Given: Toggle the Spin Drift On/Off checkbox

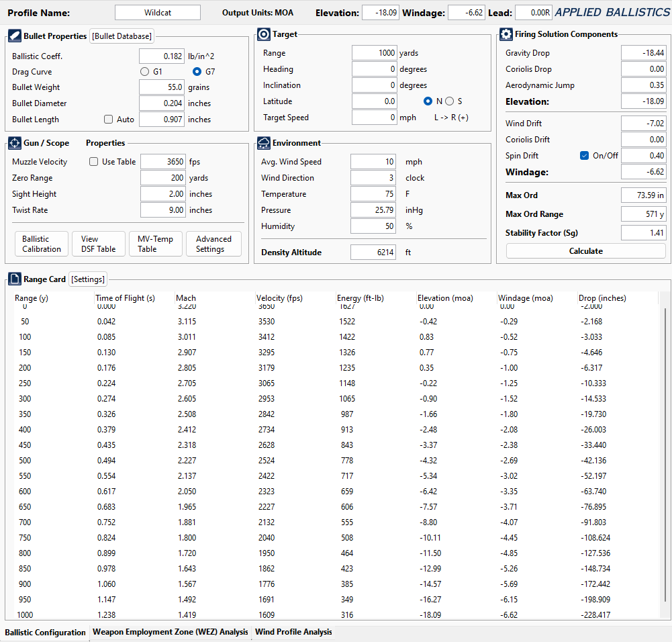Looking at the screenshot, I should pyautogui.click(x=584, y=156).
